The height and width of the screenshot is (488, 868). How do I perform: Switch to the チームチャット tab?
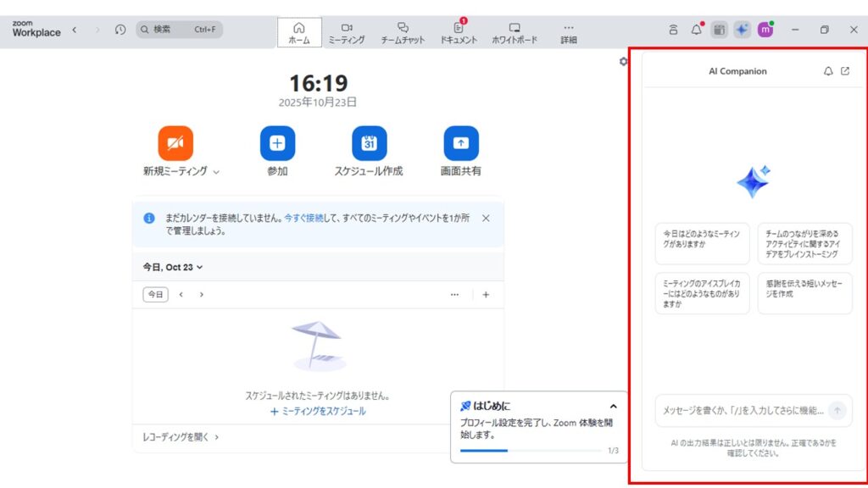(x=403, y=33)
